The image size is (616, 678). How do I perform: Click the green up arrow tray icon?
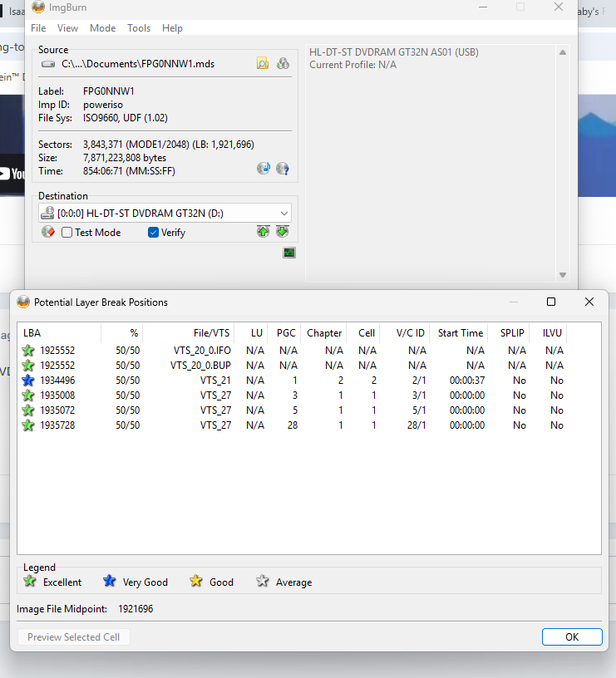click(264, 233)
